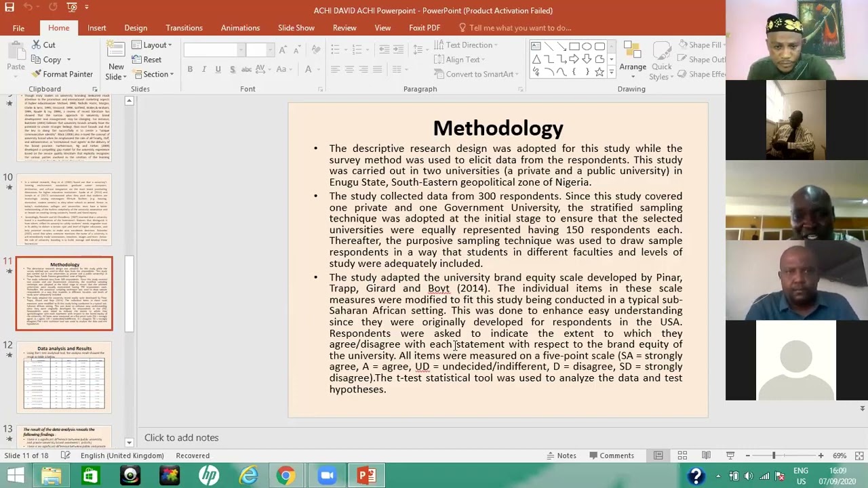Click the Save icon in quick access toolbar
The image size is (868, 488).
[x=9, y=7]
